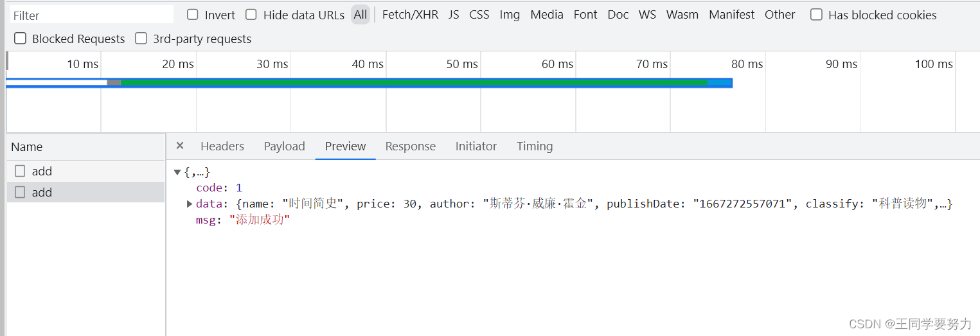This screenshot has width=980, height=336.
Task: Expand the data object triangle
Action: 190,204
